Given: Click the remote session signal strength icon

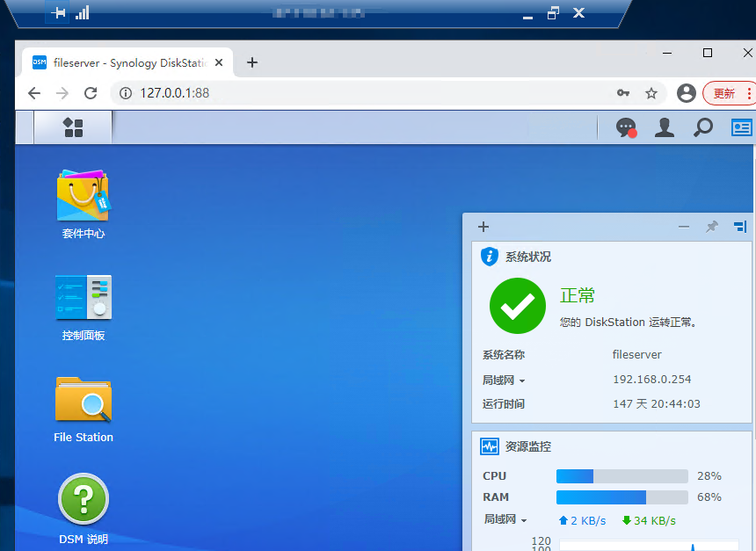Looking at the screenshot, I should pos(83,12).
